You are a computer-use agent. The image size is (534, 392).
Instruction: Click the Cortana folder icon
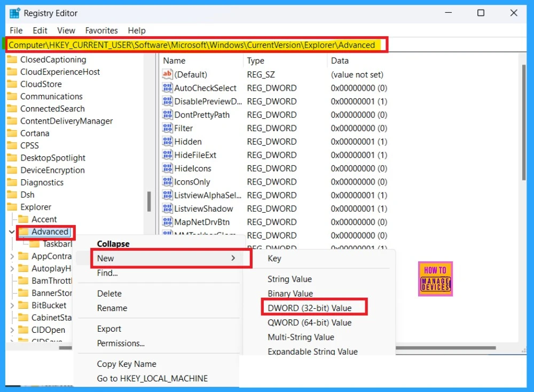(12, 133)
